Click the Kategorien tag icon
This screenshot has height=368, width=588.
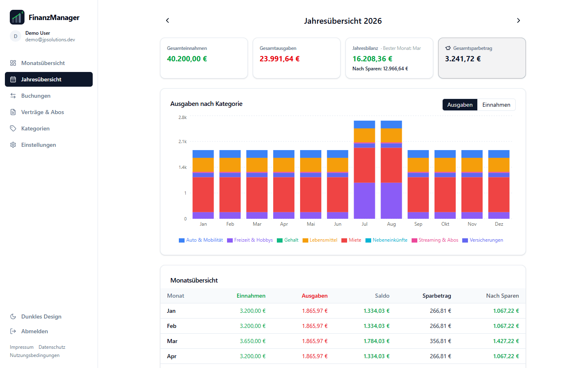pos(13,128)
